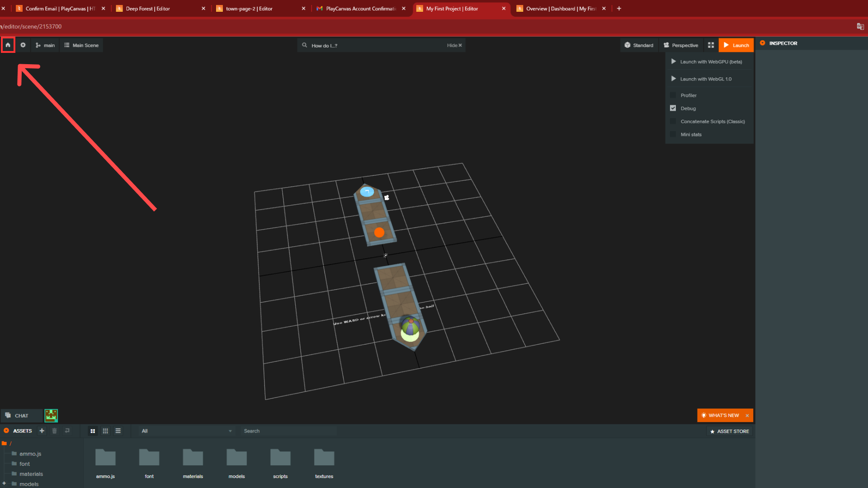Open the Perspective camera dropdown
Image resolution: width=868 pixels, height=488 pixels.
pos(681,45)
